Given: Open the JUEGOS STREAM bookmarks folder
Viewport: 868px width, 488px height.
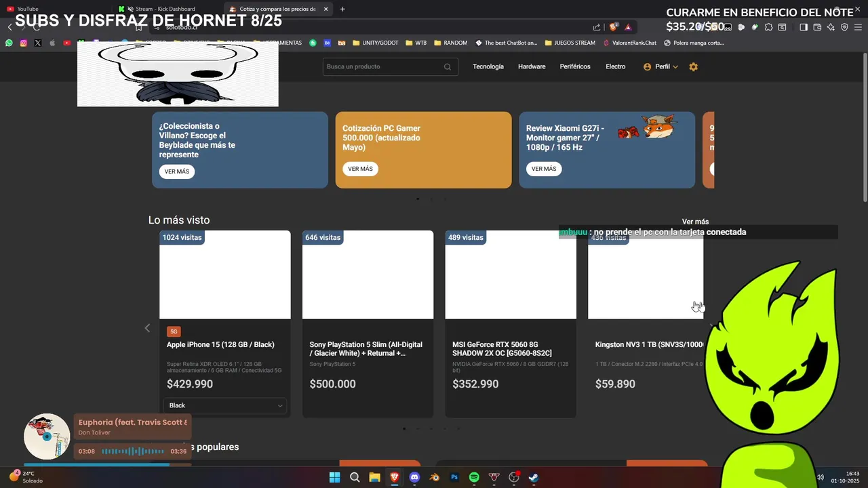Looking at the screenshot, I should pyautogui.click(x=570, y=43).
